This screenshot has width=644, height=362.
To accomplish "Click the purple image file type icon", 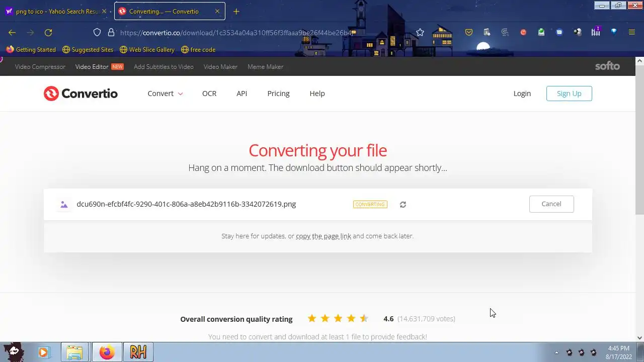I will tap(64, 204).
